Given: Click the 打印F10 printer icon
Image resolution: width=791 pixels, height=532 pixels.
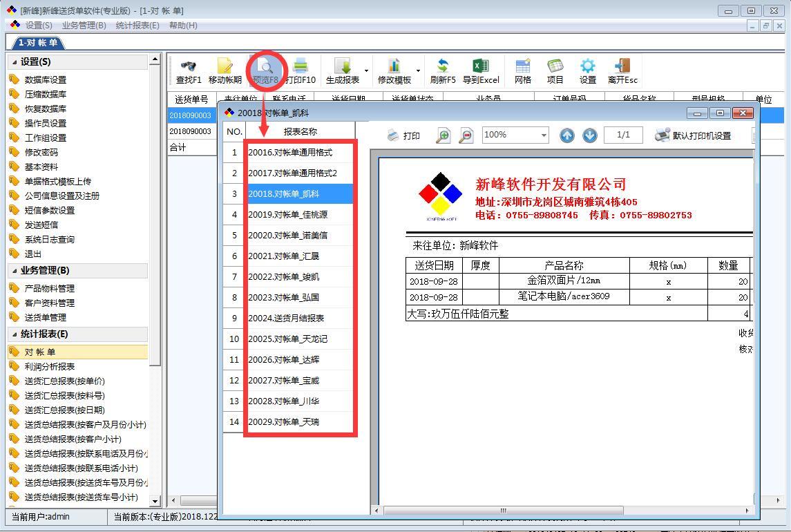Looking at the screenshot, I should (301, 66).
